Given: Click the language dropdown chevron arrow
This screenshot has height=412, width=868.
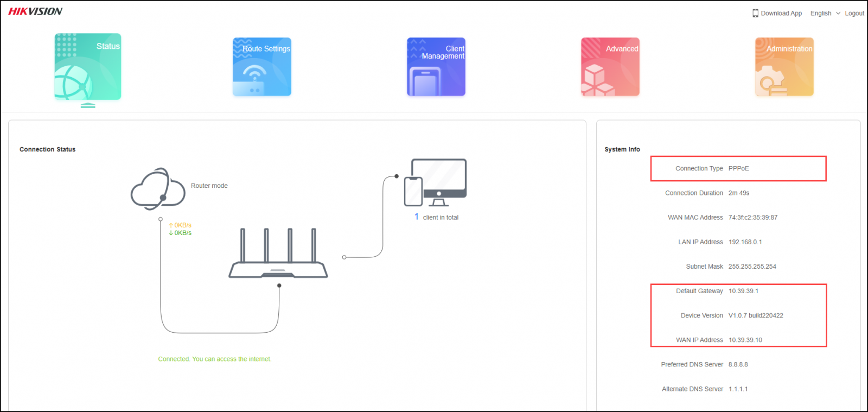Looking at the screenshot, I should pos(838,13).
